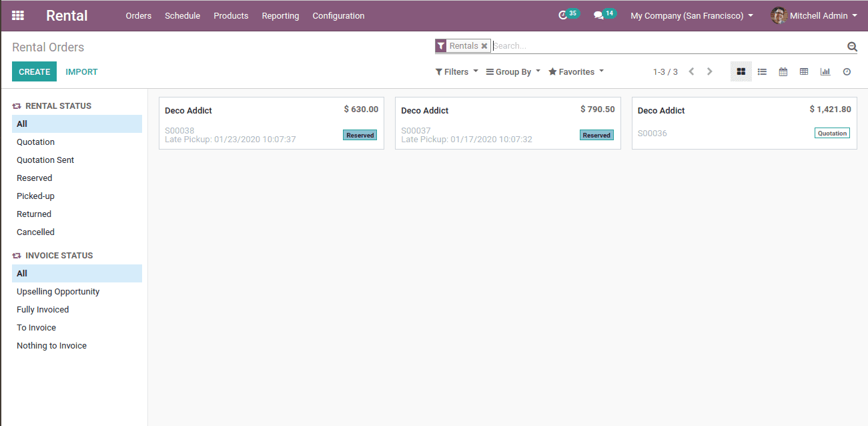Go to next page arrow

point(709,71)
